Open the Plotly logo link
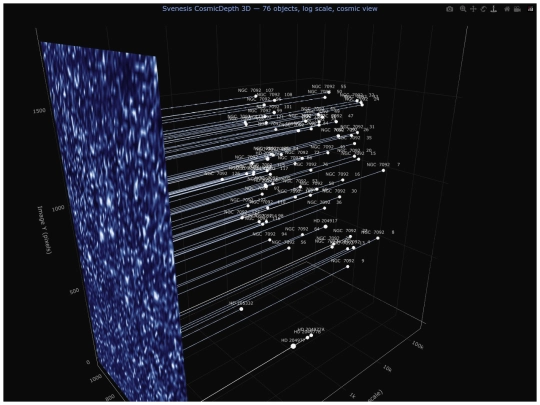Viewport: 540px width, 405px height. (530, 9)
